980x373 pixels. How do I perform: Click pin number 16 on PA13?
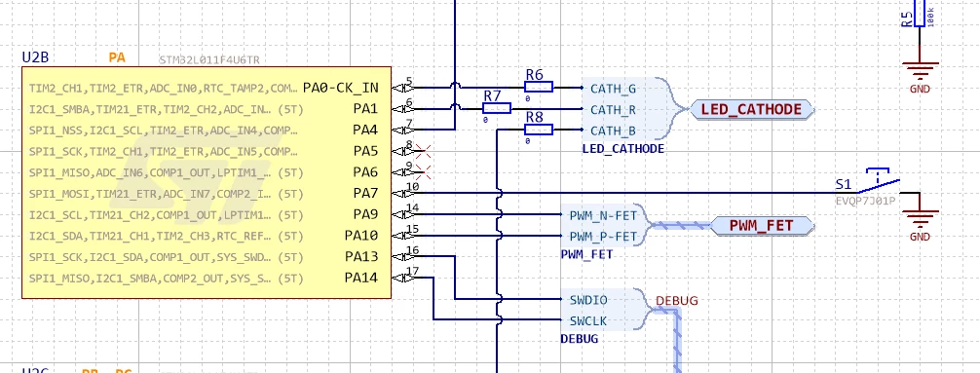[412, 250]
